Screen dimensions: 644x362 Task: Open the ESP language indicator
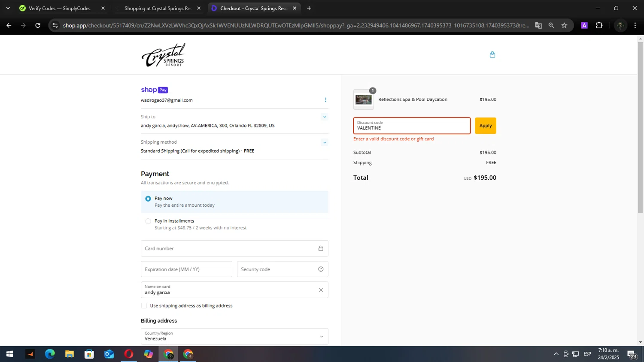(x=587, y=354)
